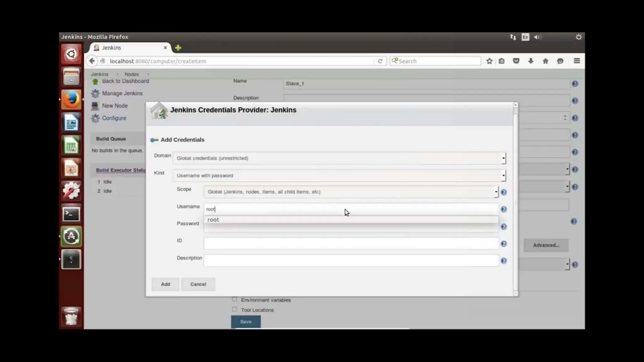Open Terminal from launcher
Viewport: 644px width, 362px height.
[x=71, y=214]
